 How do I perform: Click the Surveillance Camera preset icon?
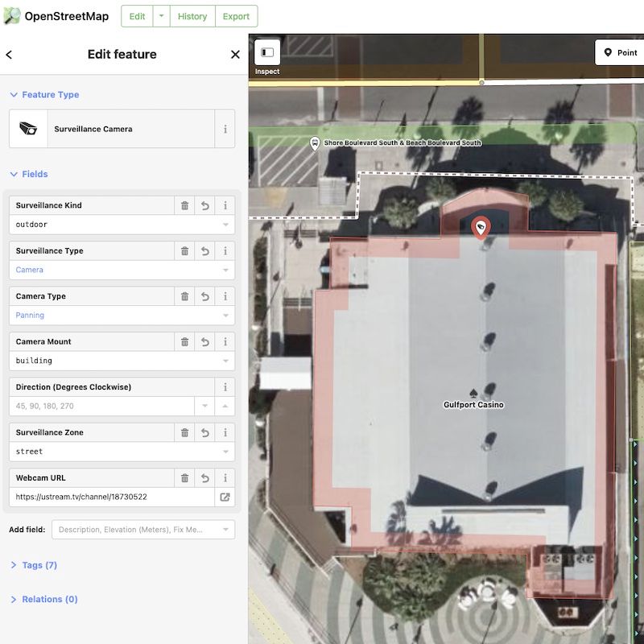28,129
